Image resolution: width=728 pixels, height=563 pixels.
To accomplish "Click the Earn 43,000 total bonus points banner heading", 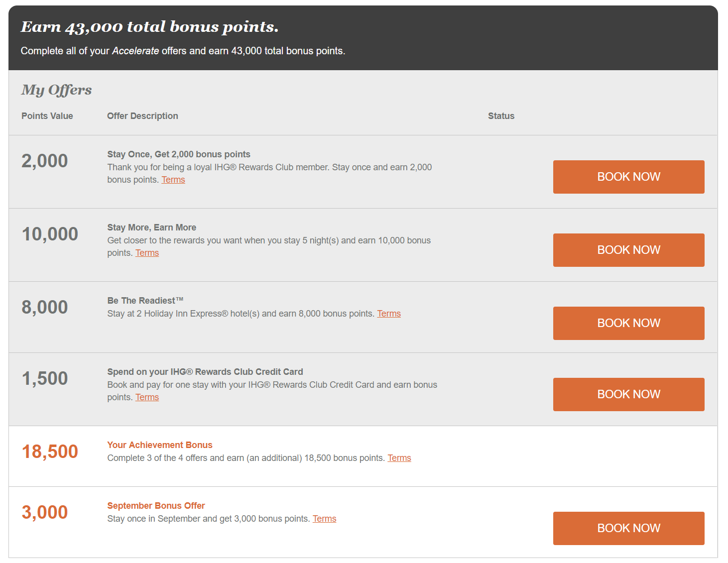I will pos(149,27).
